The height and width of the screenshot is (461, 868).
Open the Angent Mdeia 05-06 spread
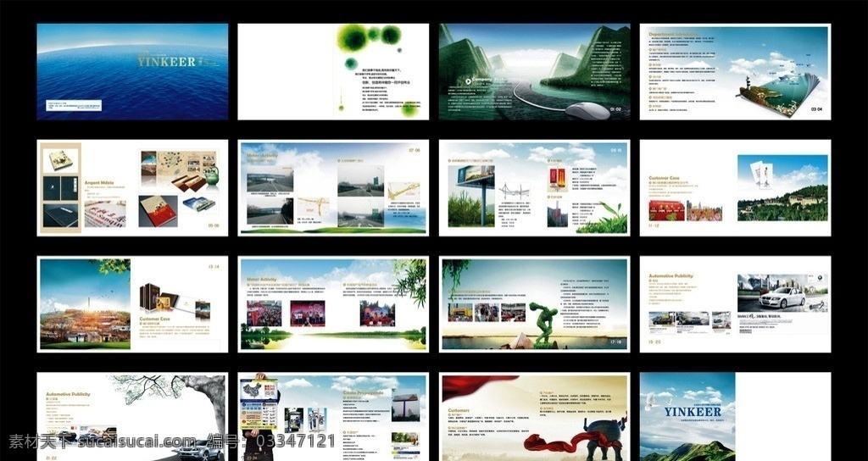132,187
